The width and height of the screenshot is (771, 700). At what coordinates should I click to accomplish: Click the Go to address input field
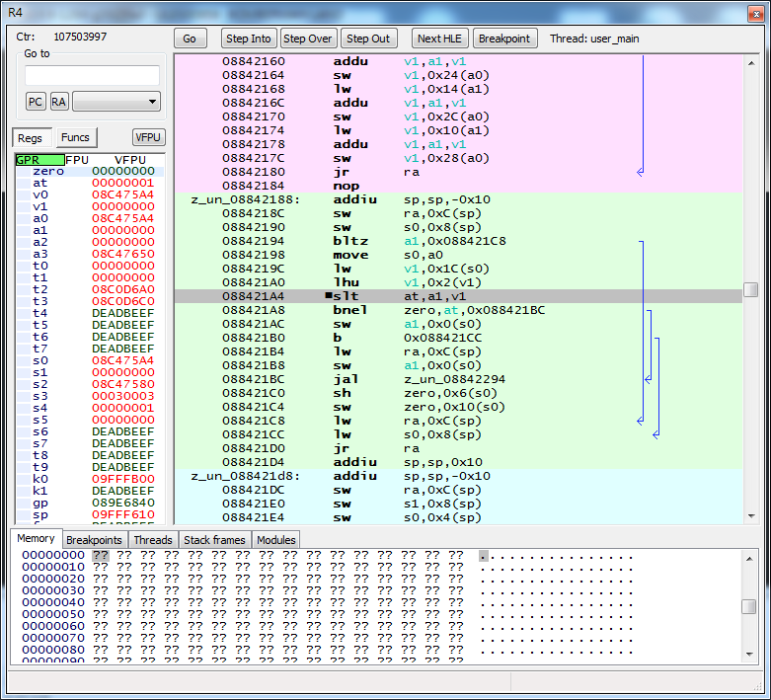(x=92, y=76)
